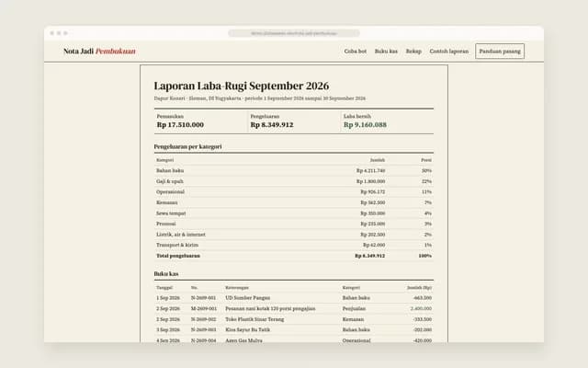Open the Rekap nav link
Screen dimensions: 588x368
point(413,52)
